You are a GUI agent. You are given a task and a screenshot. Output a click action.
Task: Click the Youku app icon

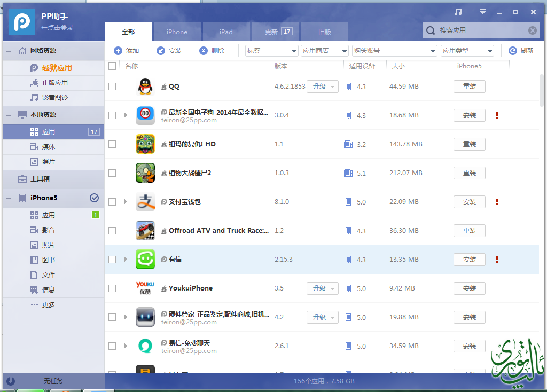click(145, 288)
